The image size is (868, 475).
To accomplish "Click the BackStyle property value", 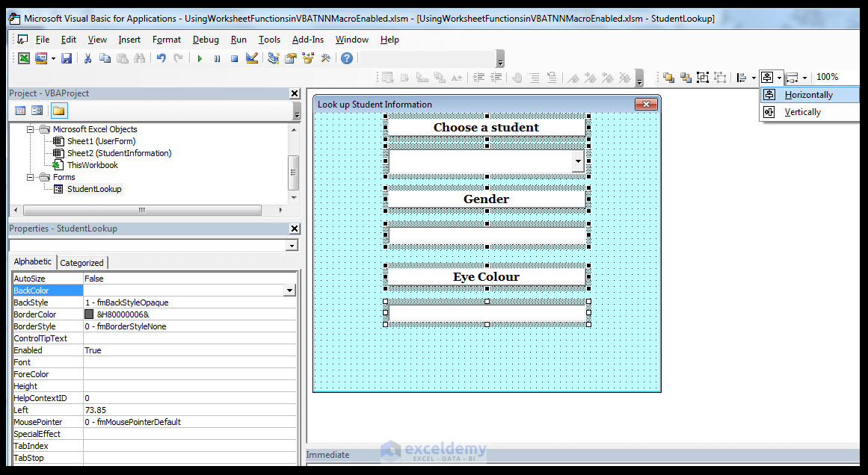I will tap(190, 302).
